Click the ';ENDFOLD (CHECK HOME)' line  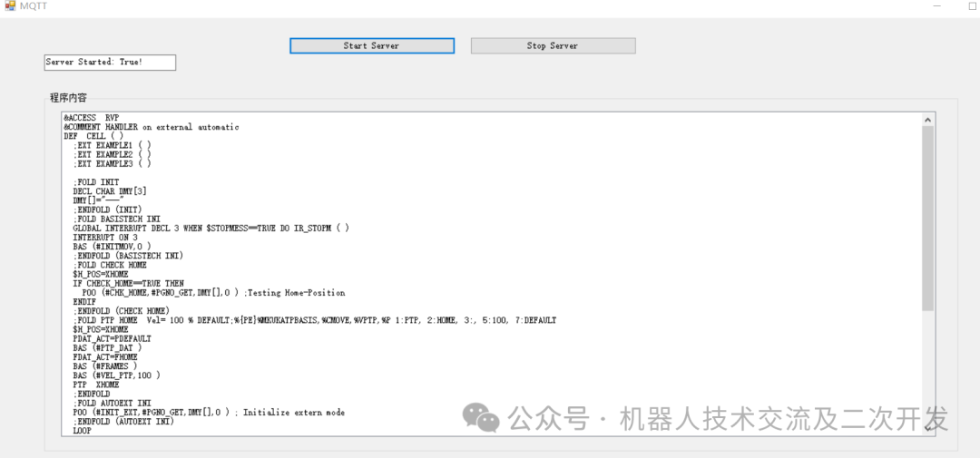click(122, 311)
